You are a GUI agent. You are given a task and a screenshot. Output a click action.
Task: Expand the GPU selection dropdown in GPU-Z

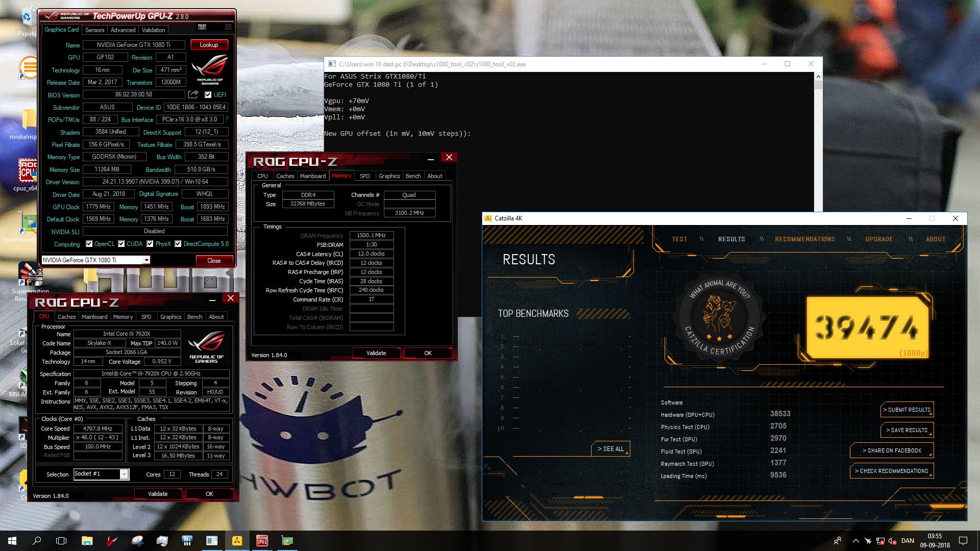coord(146,260)
